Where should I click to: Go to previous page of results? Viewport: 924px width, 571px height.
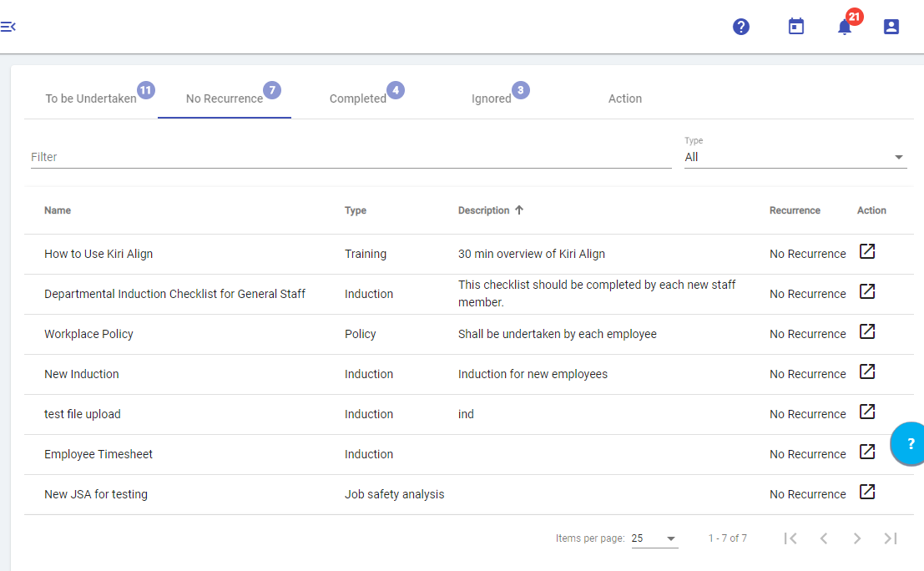point(824,538)
